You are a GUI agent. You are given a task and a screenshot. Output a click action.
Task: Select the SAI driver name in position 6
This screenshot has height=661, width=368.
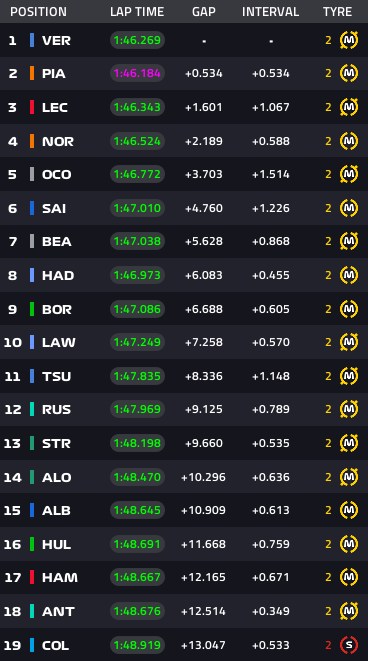54,208
